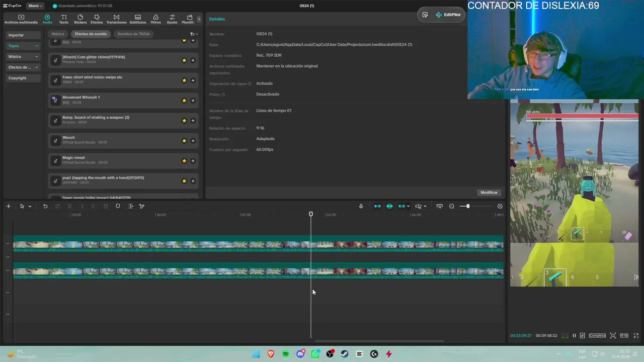644x362 pixels.
Task: Add Cute glitter chime to timeline
Action: pos(193,60)
